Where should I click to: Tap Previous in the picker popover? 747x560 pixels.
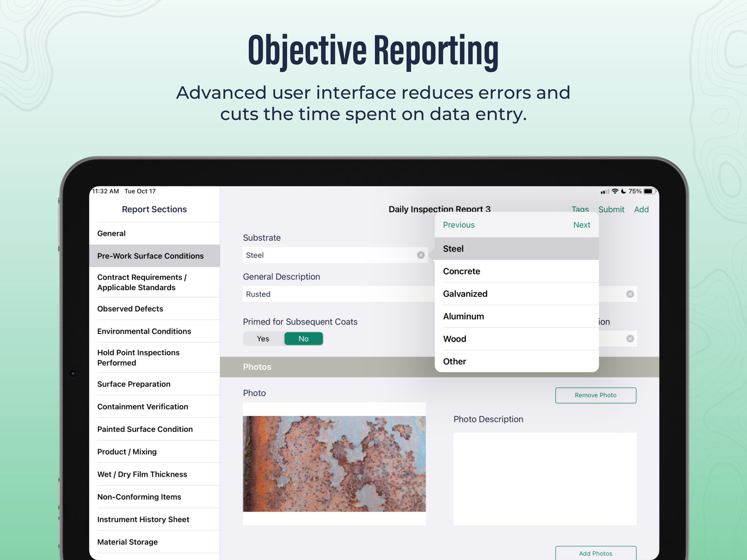459,225
